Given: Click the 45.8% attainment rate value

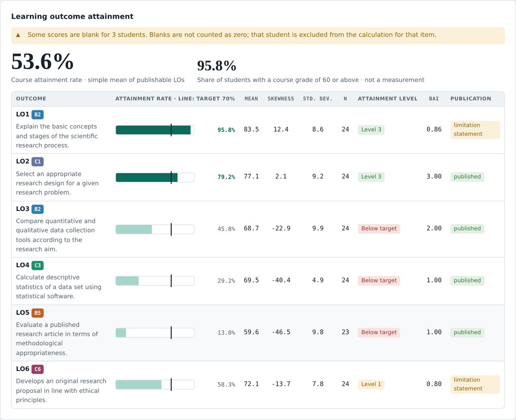Looking at the screenshot, I should tap(226, 229).
